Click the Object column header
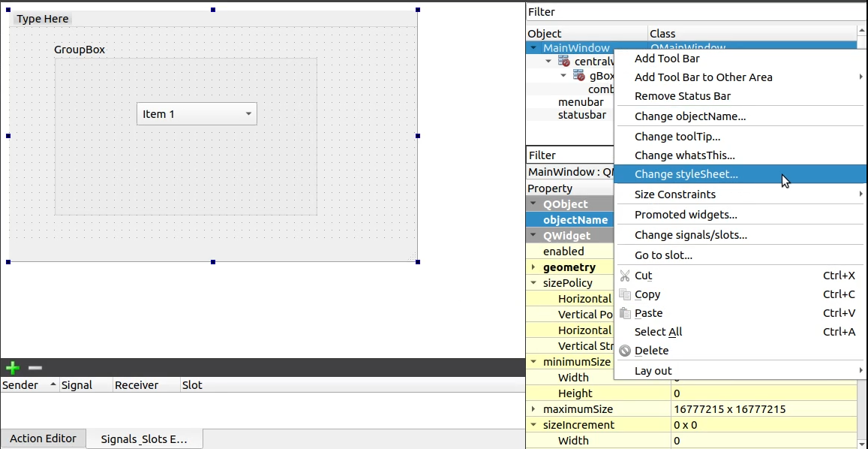The width and height of the screenshot is (868, 449). [587, 34]
